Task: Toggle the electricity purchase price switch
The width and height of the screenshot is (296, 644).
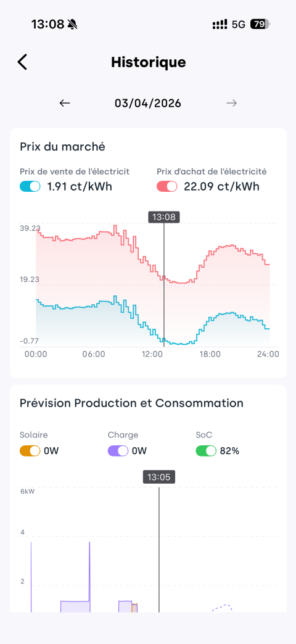Action: tap(167, 186)
